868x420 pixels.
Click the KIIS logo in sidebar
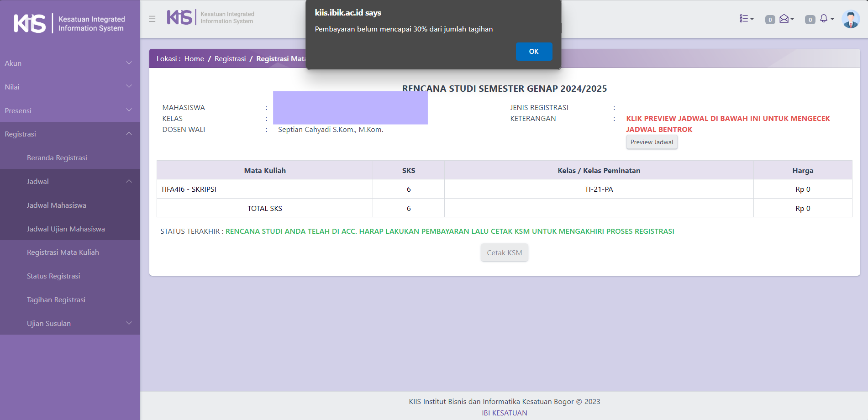[69, 24]
